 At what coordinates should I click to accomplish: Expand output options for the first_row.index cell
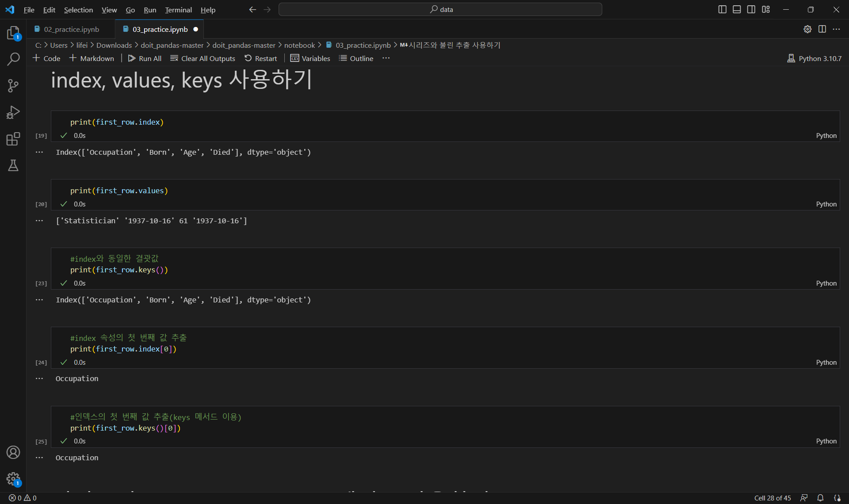pyautogui.click(x=39, y=152)
